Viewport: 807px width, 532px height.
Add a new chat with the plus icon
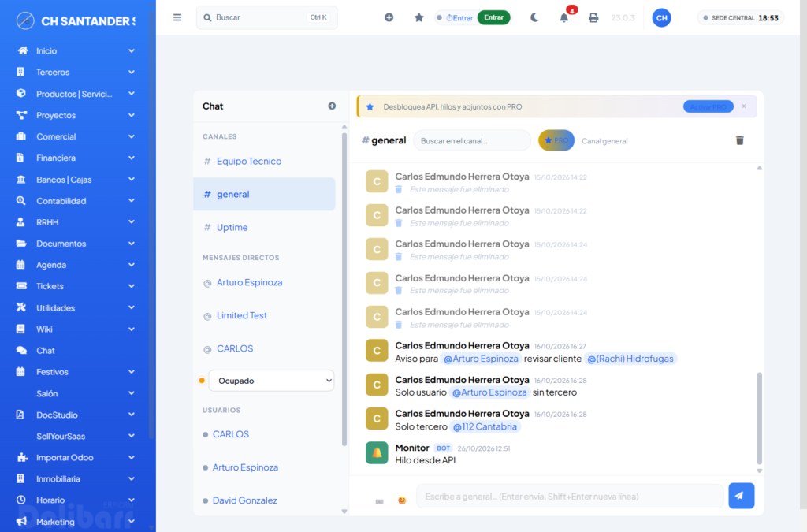click(x=332, y=106)
